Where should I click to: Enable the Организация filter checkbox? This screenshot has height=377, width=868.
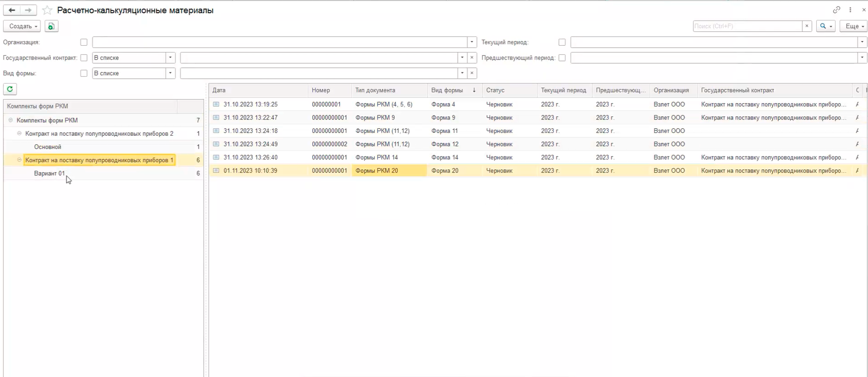tap(84, 42)
